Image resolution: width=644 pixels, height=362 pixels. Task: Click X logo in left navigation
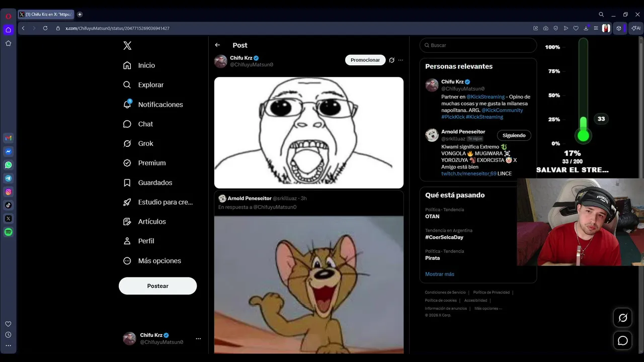click(127, 46)
